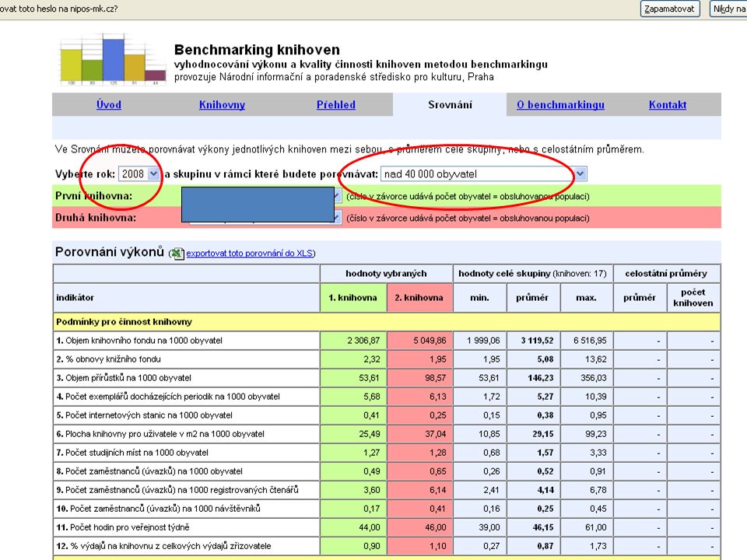The image size is (747, 560).
Task: Switch to the Přehled tab
Action: point(336,105)
